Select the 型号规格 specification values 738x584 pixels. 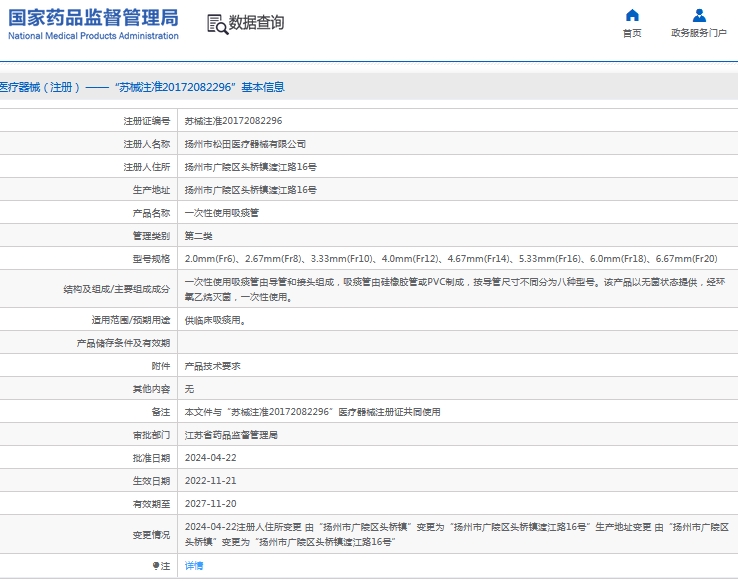(451, 259)
